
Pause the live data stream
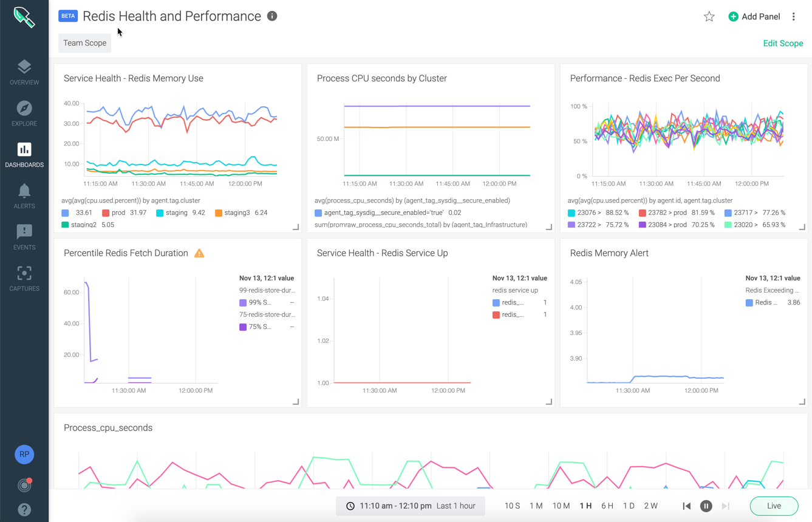pyautogui.click(x=706, y=506)
